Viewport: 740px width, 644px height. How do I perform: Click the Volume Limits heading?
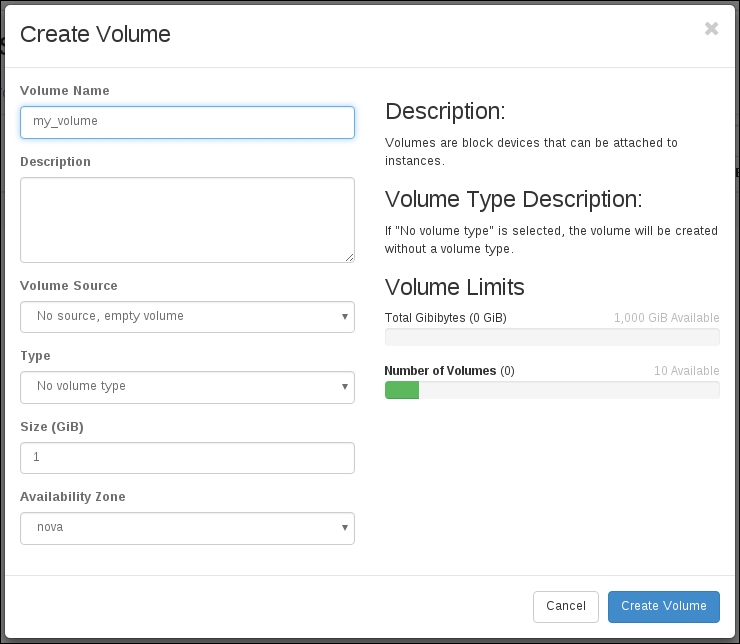pyautogui.click(x=454, y=287)
